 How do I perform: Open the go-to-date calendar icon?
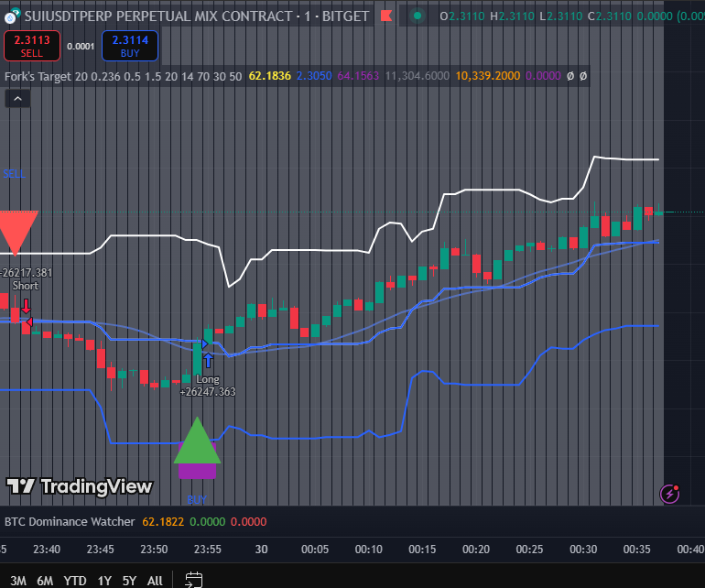194,580
